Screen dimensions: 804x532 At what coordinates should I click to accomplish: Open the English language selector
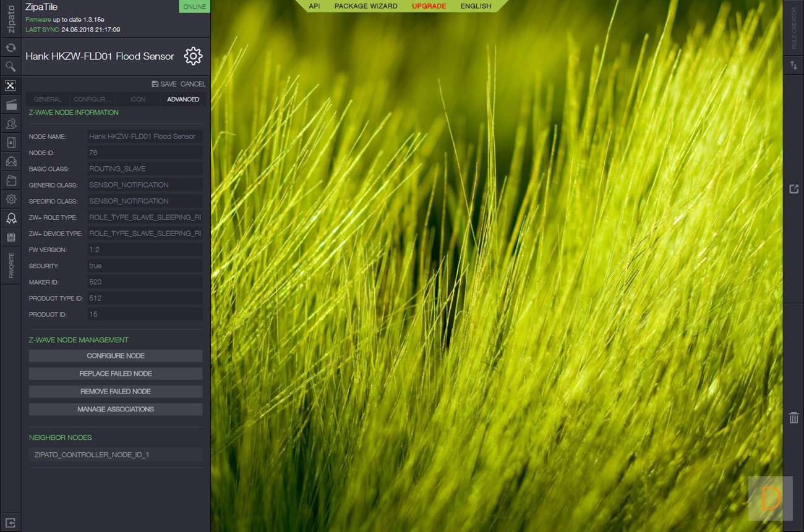[x=476, y=6]
